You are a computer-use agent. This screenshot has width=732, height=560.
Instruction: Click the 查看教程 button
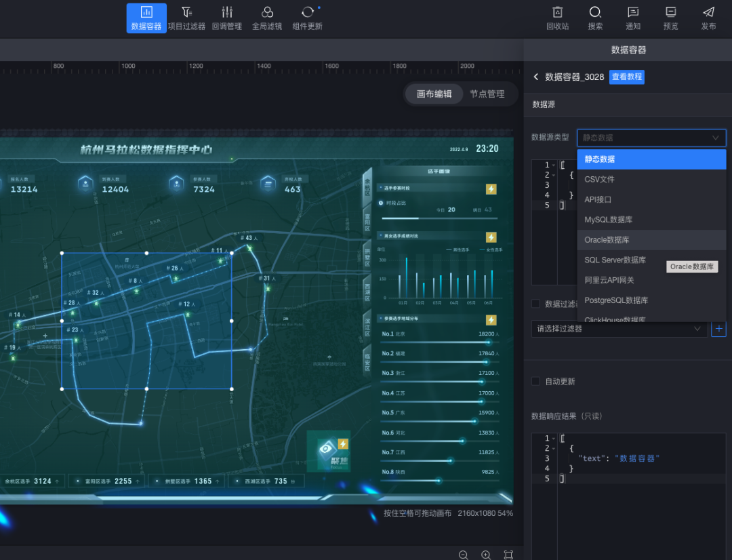pos(626,77)
